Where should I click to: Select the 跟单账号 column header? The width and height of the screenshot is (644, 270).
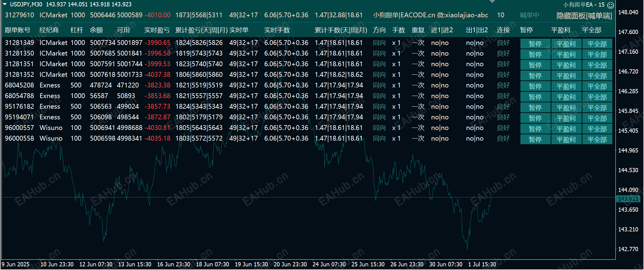(18, 30)
